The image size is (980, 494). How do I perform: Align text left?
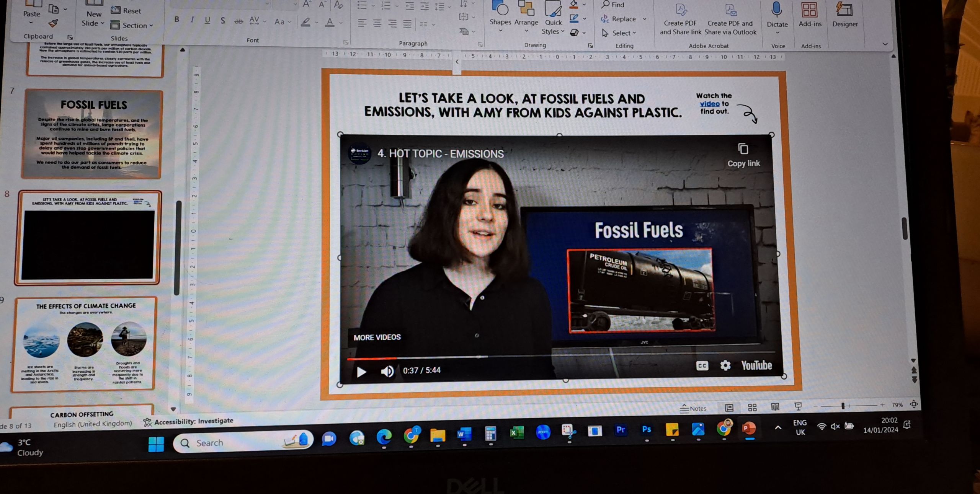tap(362, 23)
